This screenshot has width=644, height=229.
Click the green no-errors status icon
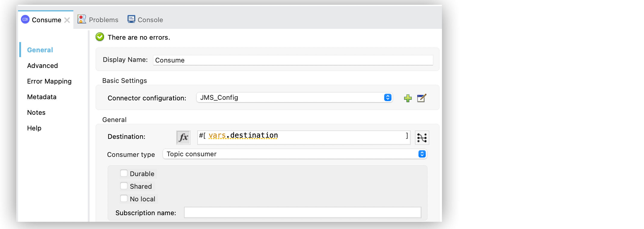coord(100,37)
